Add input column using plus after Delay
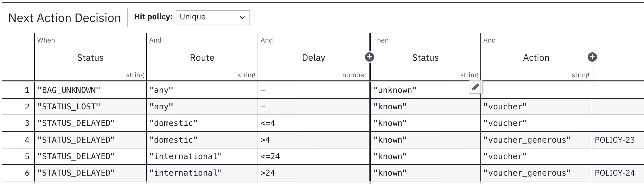This screenshot has height=184, width=644. [x=369, y=57]
